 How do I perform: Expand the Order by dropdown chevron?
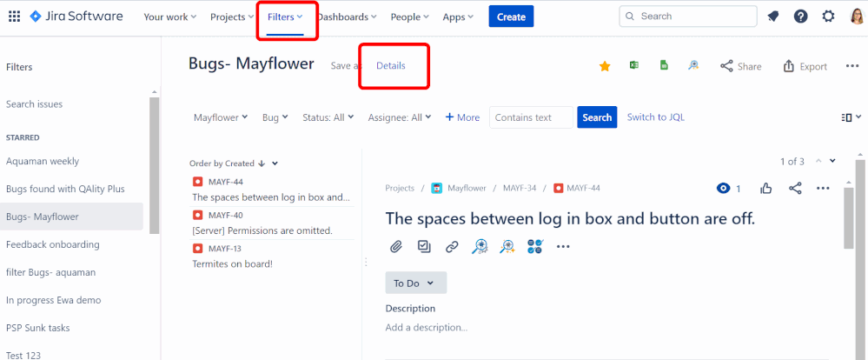[x=275, y=163]
